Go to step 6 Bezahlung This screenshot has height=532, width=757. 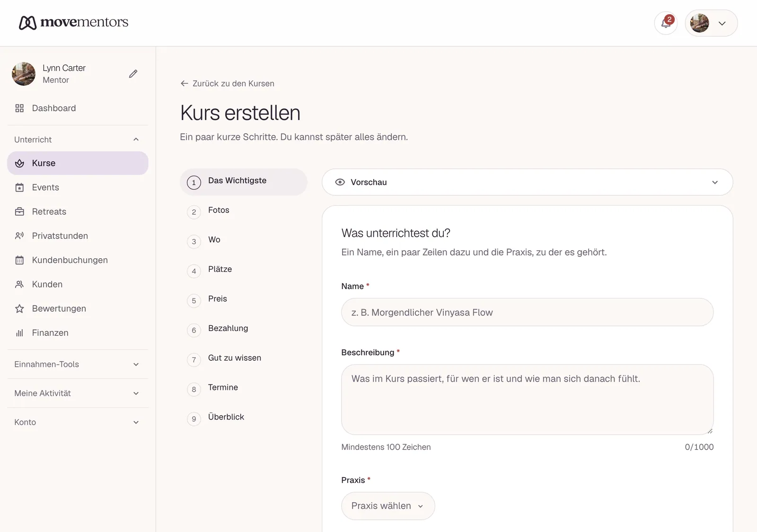tap(243, 330)
